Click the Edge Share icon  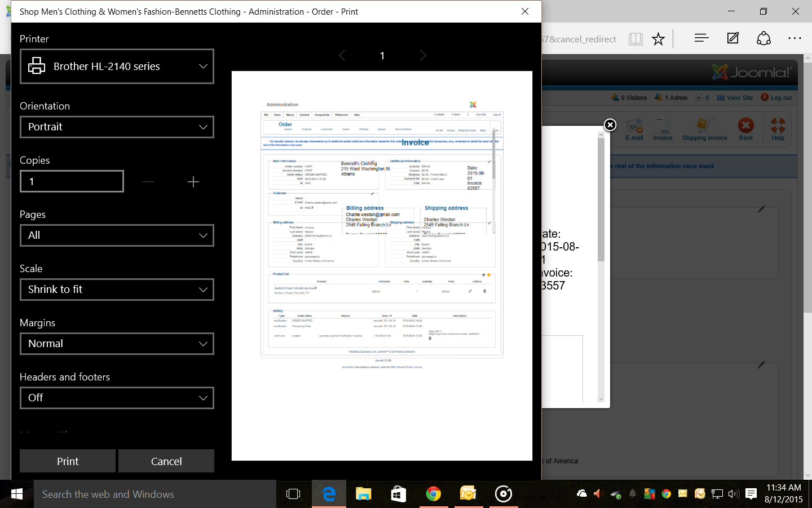pos(764,38)
